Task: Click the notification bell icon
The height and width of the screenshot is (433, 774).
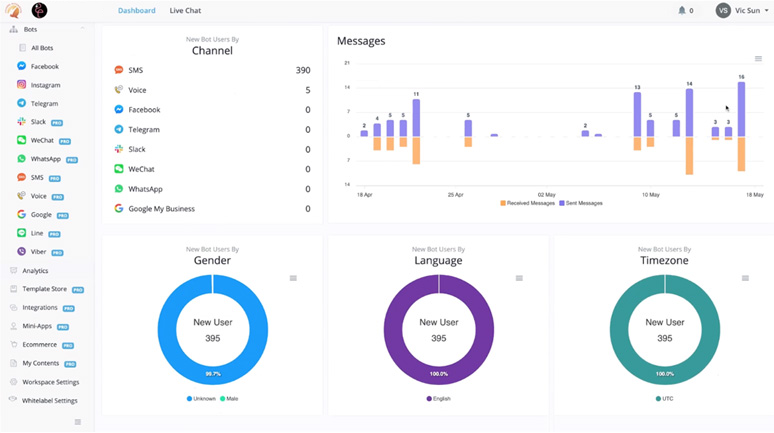Action: 683,11
